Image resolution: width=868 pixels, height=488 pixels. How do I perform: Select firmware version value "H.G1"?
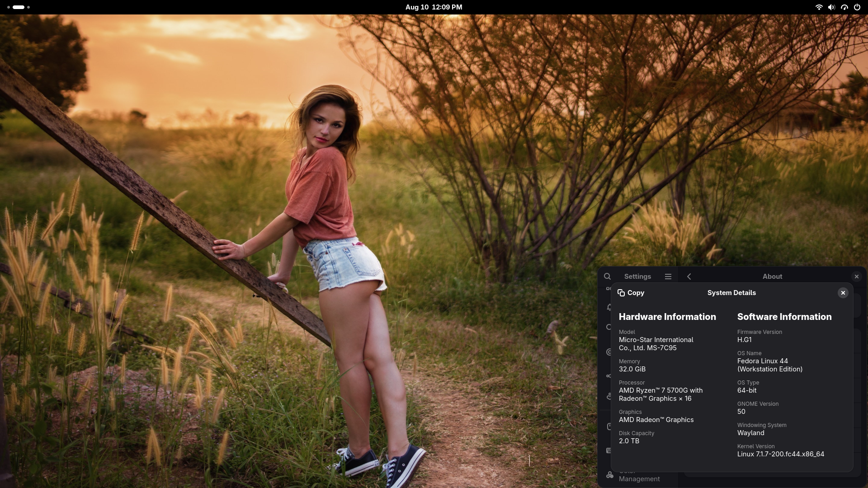(744, 340)
